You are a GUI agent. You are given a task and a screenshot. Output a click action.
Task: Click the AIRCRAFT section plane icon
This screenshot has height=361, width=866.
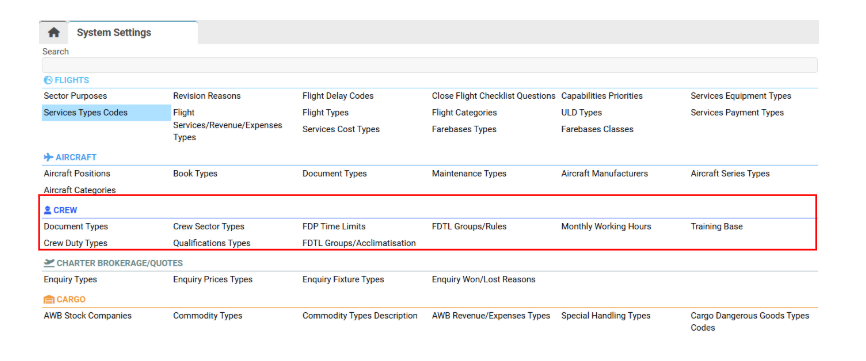49,157
